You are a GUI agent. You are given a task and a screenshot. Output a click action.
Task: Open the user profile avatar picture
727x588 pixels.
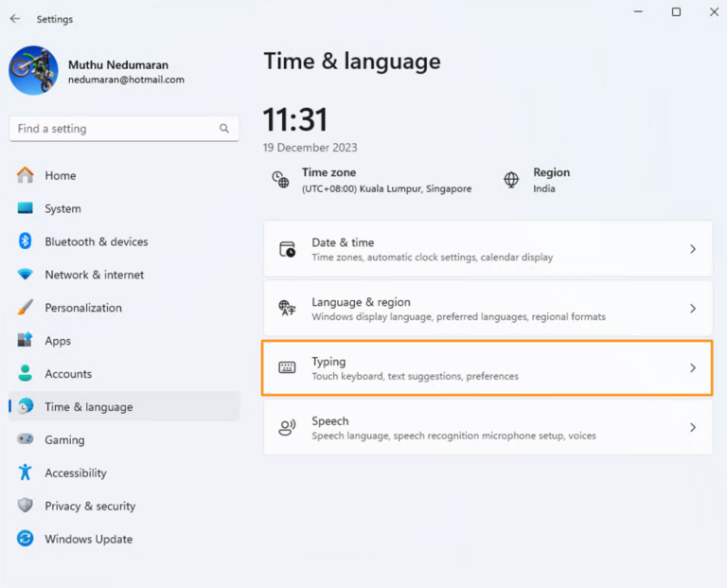[33, 71]
